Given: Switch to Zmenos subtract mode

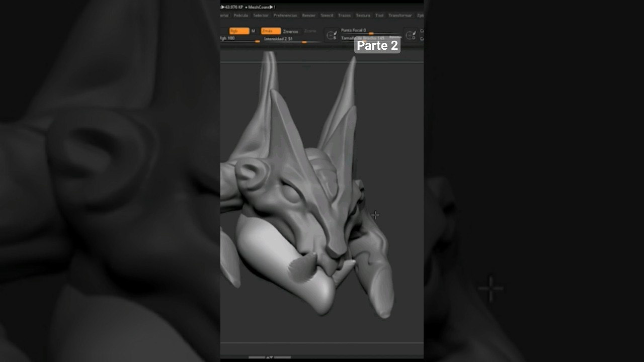Looking at the screenshot, I should (x=290, y=31).
